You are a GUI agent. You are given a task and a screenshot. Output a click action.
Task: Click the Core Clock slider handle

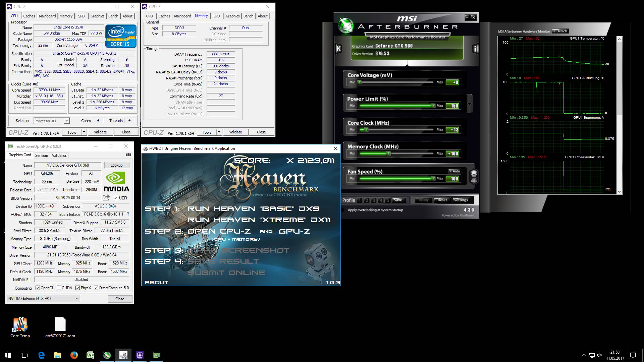(x=366, y=130)
